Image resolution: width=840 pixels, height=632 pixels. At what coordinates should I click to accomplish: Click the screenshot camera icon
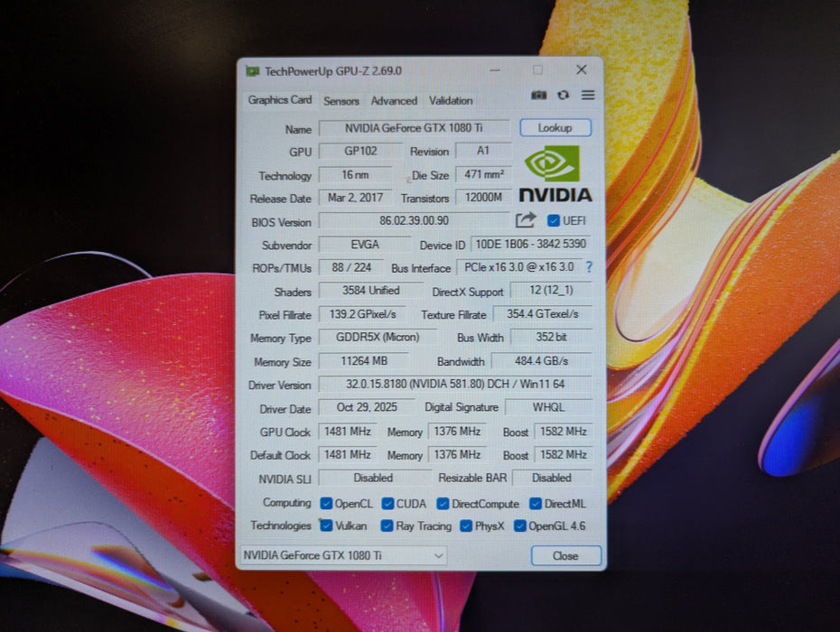pos(538,95)
